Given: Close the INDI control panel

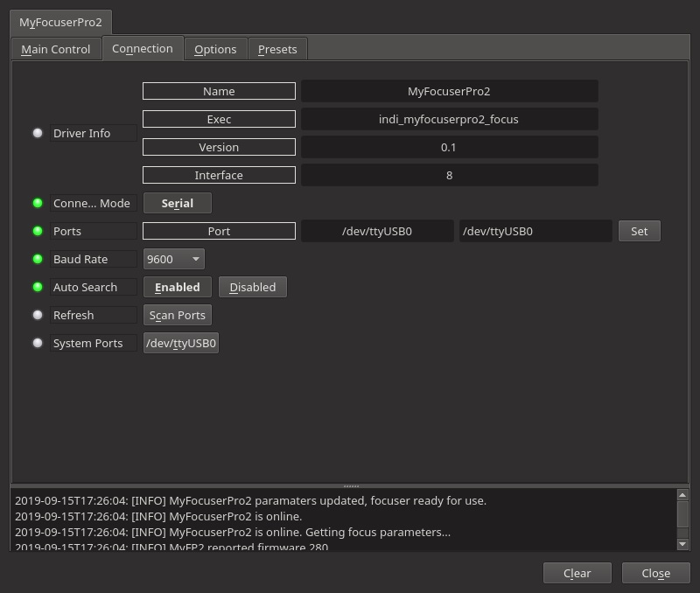Looking at the screenshot, I should coord(655,574).
